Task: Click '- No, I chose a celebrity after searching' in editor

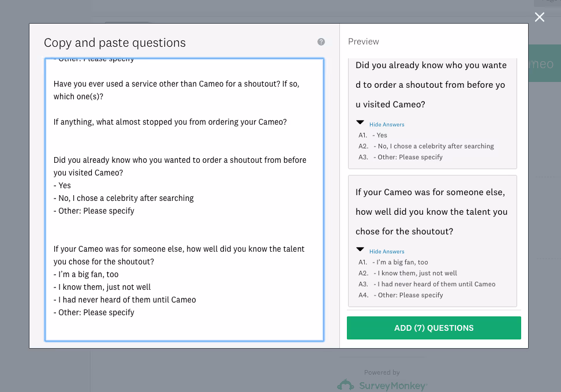Action: [x=124, y=199]
